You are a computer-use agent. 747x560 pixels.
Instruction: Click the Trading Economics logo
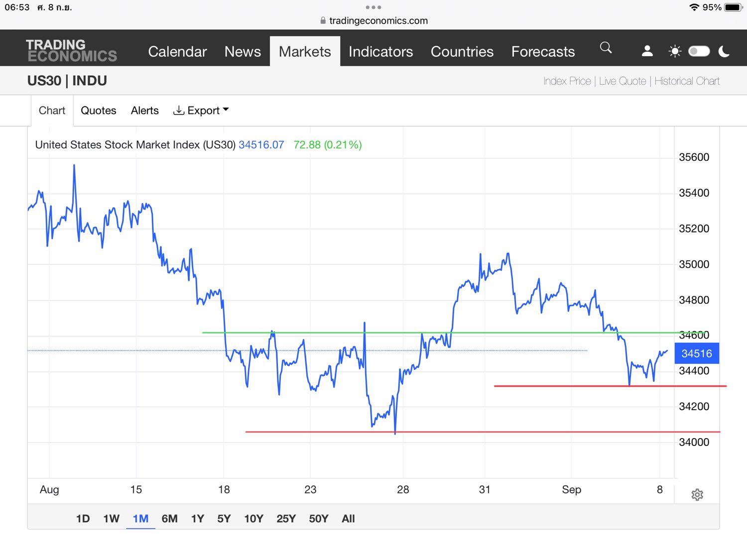click(x=71, y=51)
